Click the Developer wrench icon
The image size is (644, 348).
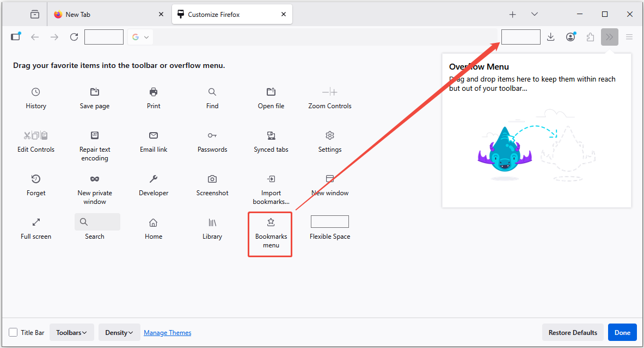click(x=153, y=179)
